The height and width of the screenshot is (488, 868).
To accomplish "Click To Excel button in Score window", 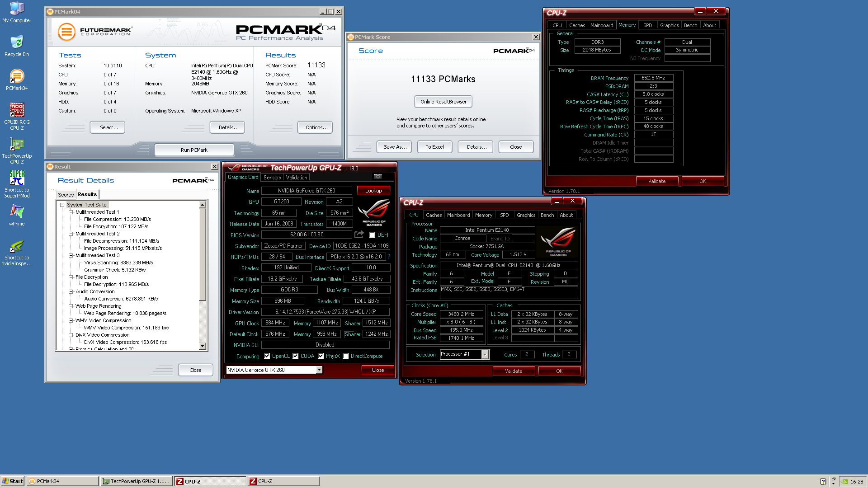I will coord(434,147).
